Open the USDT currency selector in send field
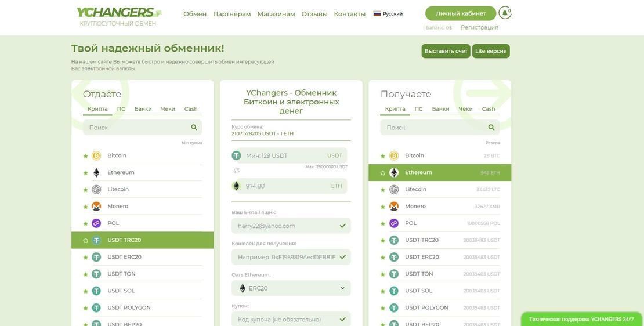 [x=334, y=155]
